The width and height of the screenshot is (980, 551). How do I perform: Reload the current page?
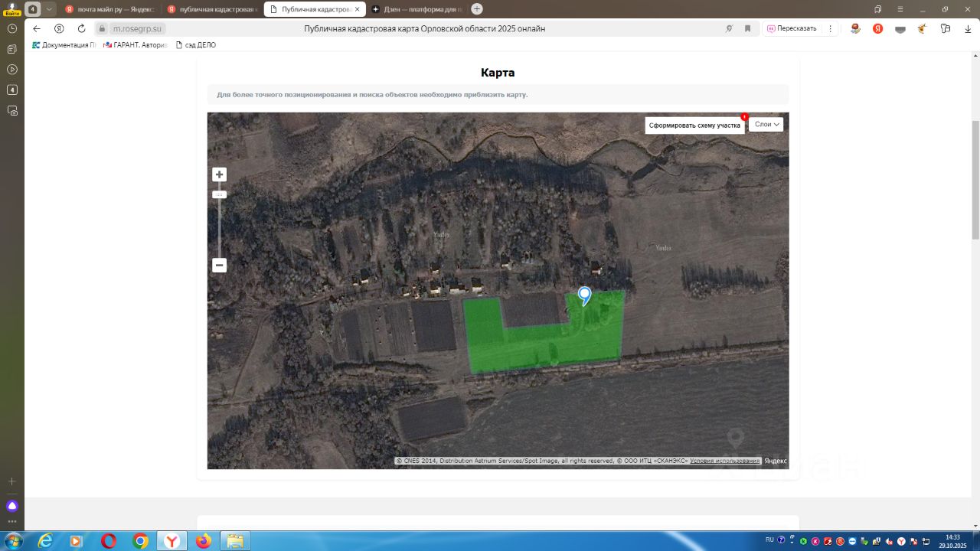click(x=82, y=28)
